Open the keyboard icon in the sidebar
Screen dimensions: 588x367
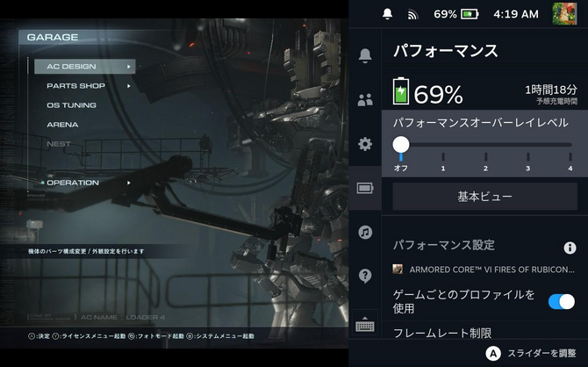365,326
